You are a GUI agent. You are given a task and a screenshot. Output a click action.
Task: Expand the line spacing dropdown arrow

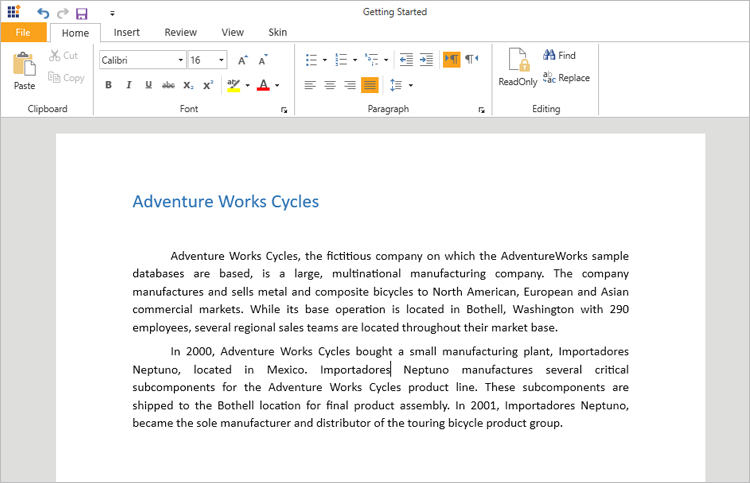pos(411,85)
